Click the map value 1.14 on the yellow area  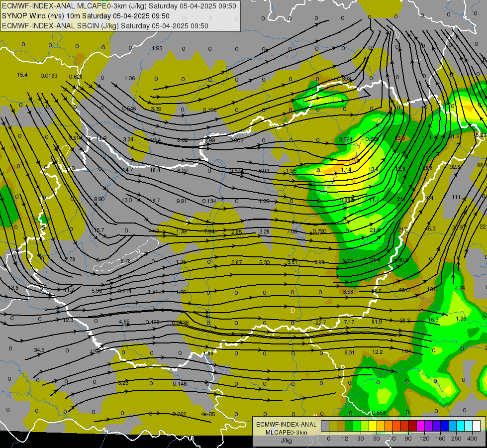(x=346, y=170)
